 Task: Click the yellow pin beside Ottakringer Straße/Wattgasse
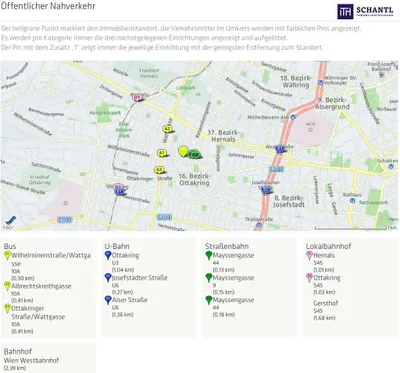pos(7,308)
